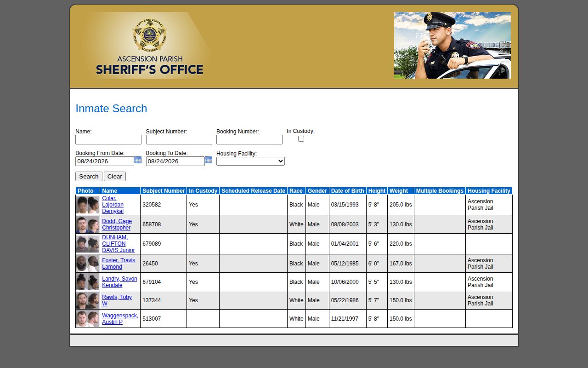Click mugshot photo for Waggenspack, Austin
588x368 pixels.
pyautogui.click(x=88, y=319)
